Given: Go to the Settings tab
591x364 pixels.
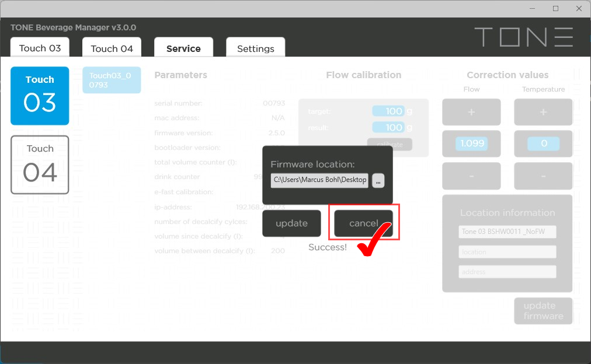Looking at the screenshot, I should coord(256,48).
